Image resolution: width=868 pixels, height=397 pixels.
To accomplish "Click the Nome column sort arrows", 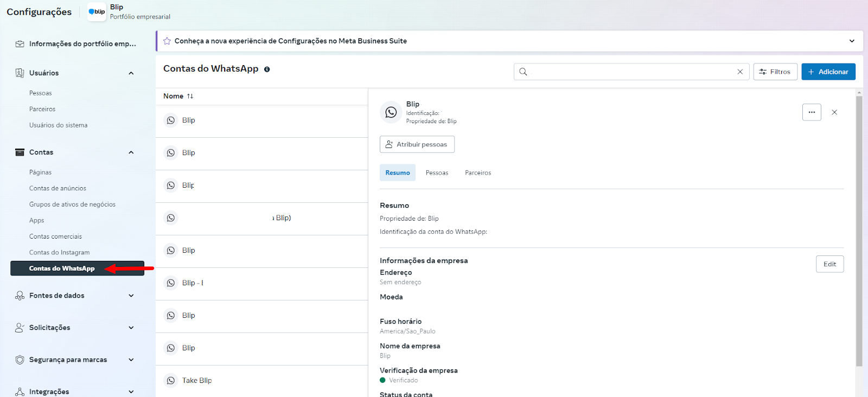I will pyautogui.click(x=190, y=96).
